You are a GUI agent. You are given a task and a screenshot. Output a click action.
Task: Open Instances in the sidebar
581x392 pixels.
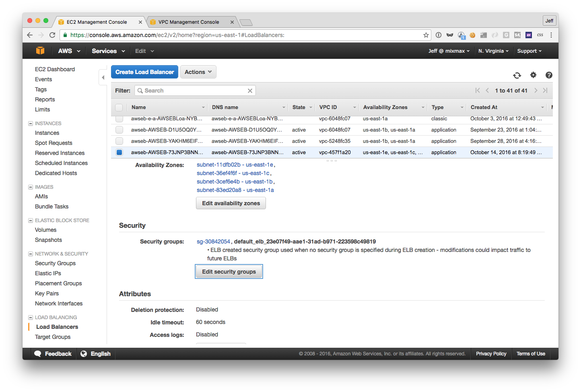coord(47,133)
